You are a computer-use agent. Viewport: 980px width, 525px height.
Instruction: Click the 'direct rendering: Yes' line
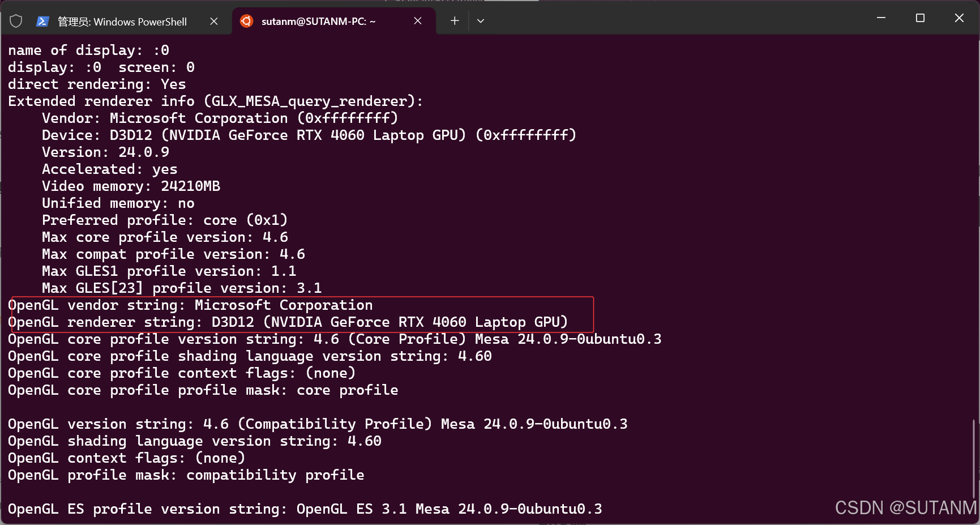[97, 84]
